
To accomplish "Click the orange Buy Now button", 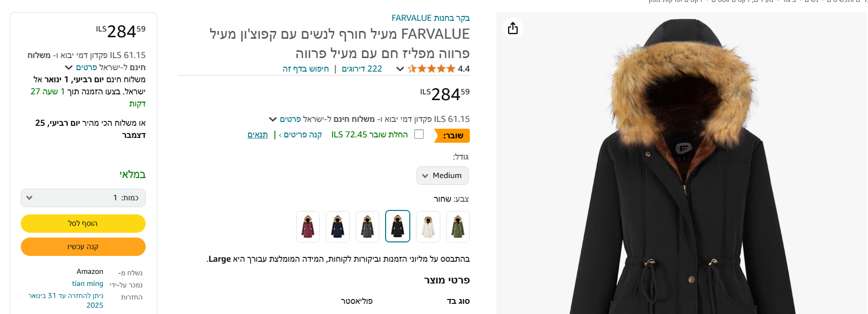I will pos(83,247).
